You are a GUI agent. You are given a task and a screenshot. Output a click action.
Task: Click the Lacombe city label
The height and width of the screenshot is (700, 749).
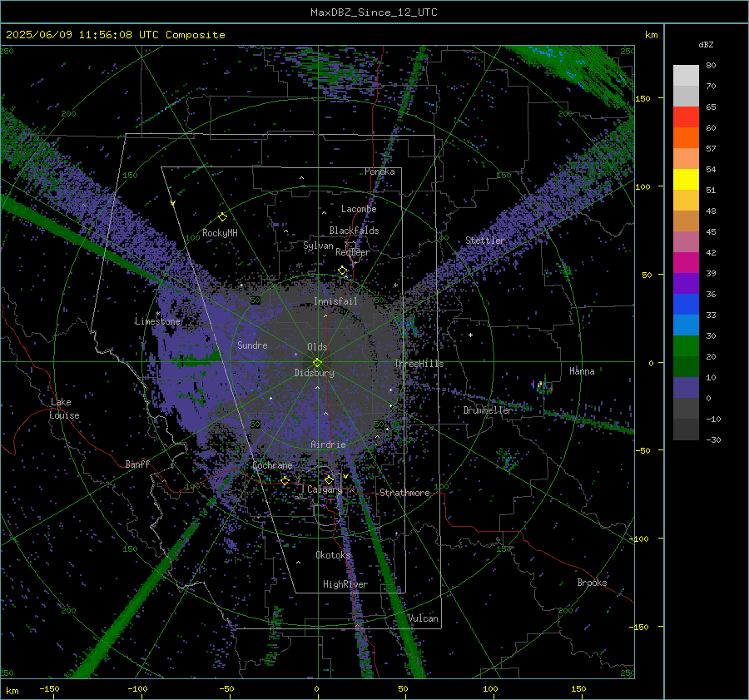359,209
